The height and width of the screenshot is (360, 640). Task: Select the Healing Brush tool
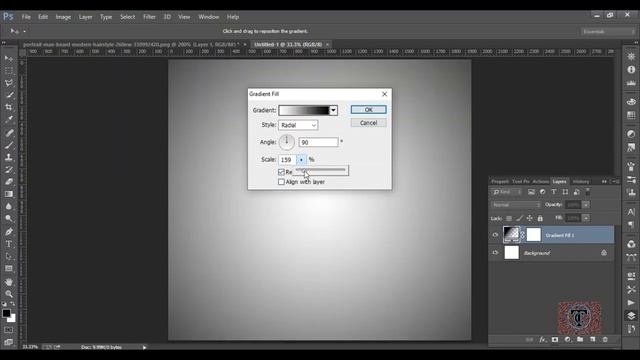(9, 133)
